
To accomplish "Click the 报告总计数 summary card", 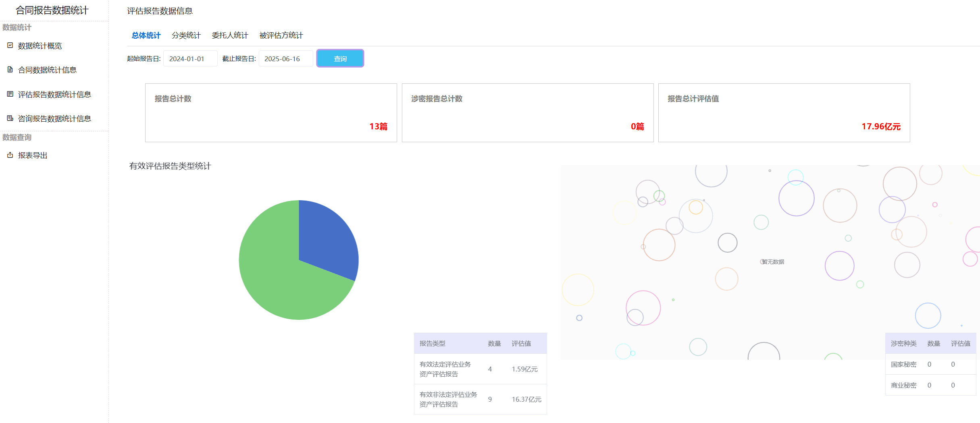I will click(271, 113).
